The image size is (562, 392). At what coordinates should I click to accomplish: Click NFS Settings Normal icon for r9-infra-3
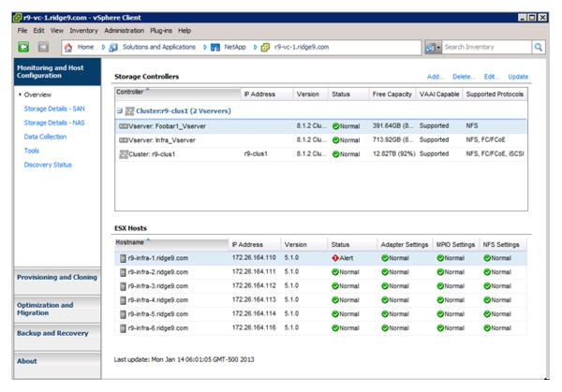(487, 285)
